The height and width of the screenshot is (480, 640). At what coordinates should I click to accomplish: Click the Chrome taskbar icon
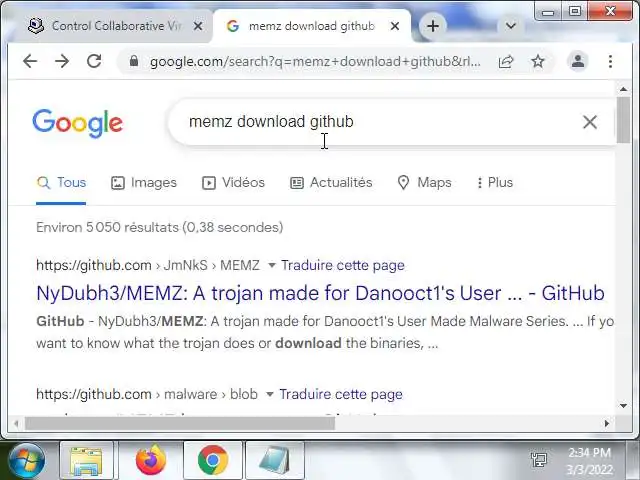(213, 460)
